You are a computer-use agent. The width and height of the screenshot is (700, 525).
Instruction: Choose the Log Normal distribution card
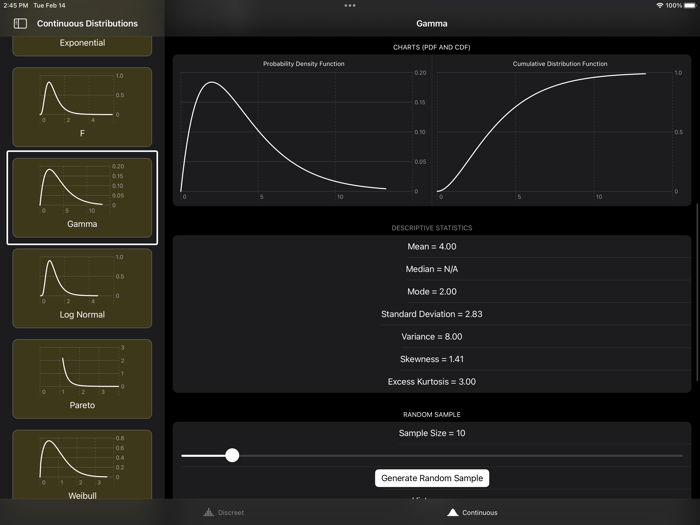(82, 288)
